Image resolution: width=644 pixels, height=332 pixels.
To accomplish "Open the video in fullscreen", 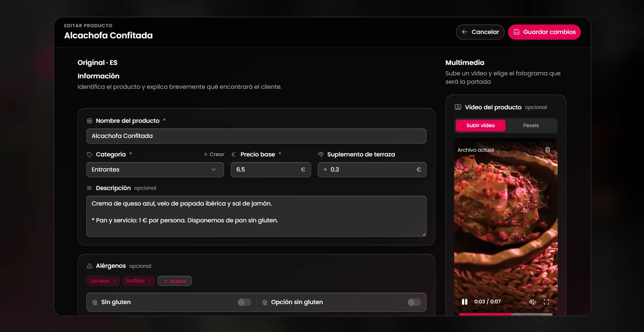I will [x=547, y=302].
